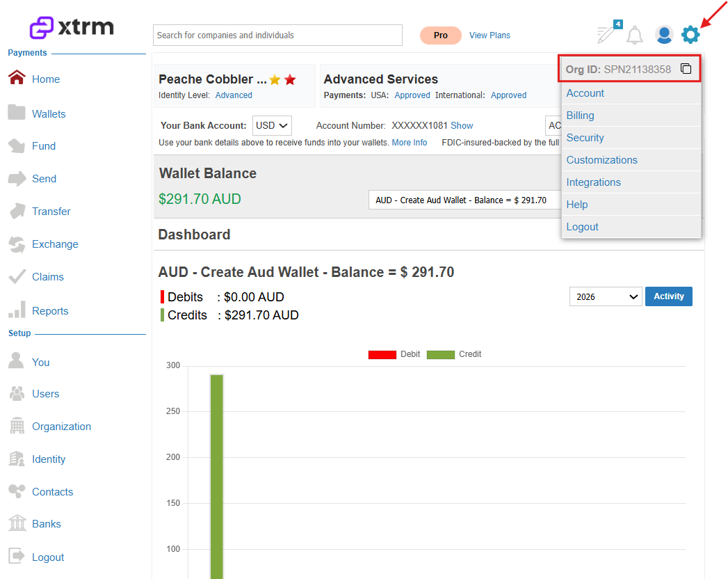Click the red star next to Peache Cobbler
Viewport: 728px width, 579px height.
click(x=290, y=79)
